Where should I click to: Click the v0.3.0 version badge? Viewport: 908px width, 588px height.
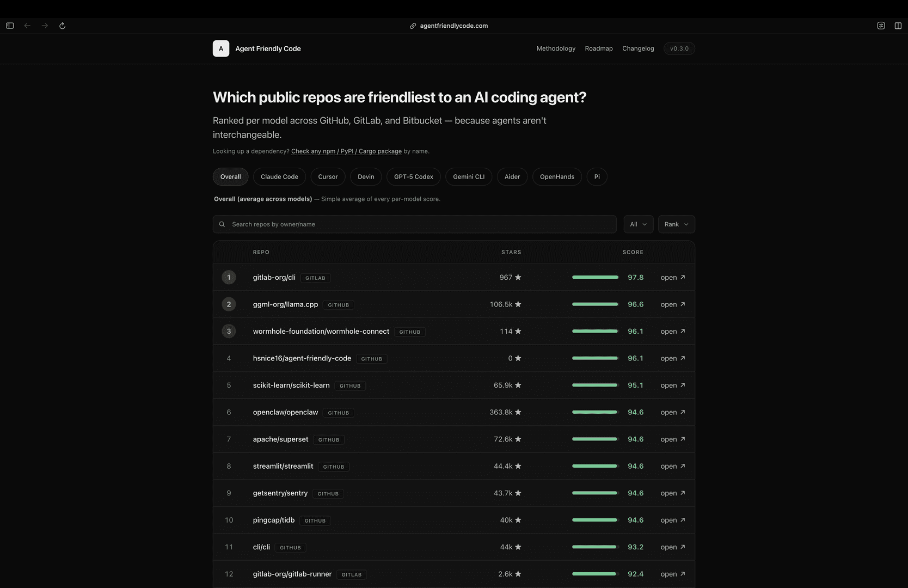pos(679,48)
